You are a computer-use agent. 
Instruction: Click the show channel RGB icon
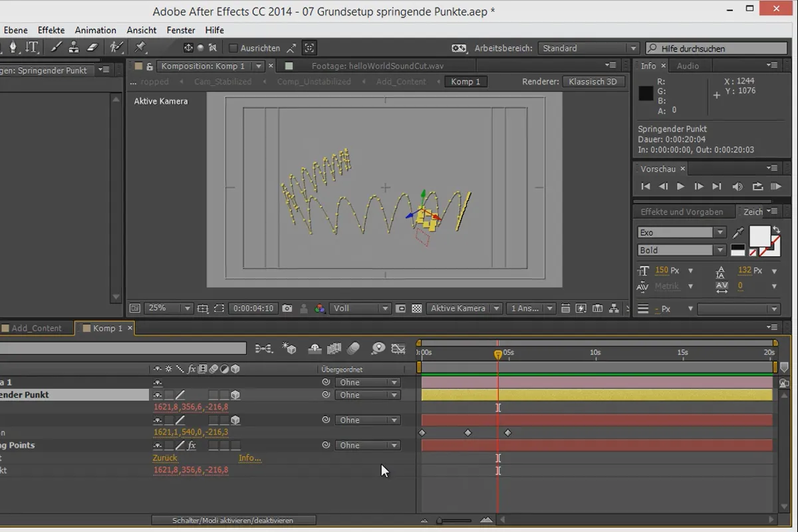coord(320,309)
